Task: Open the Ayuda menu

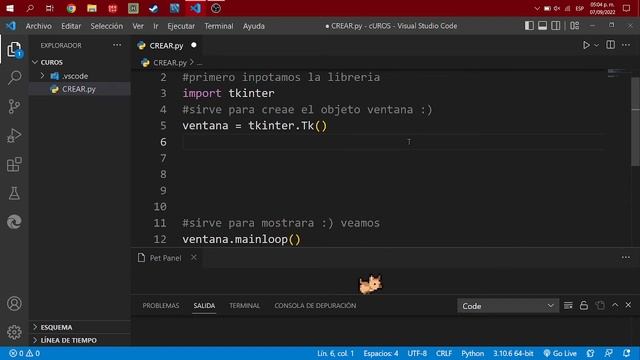Action: pyautogui.click(x=253, y=26)
